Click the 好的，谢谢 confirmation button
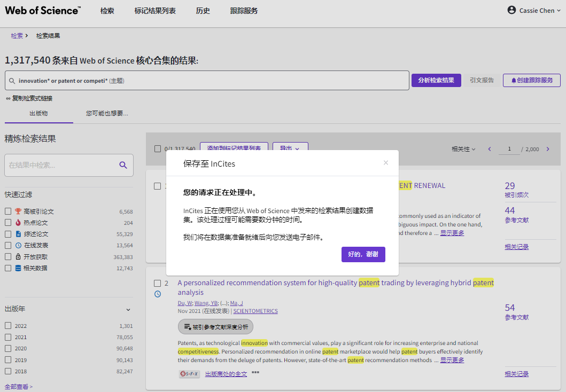 coord(363,254)
